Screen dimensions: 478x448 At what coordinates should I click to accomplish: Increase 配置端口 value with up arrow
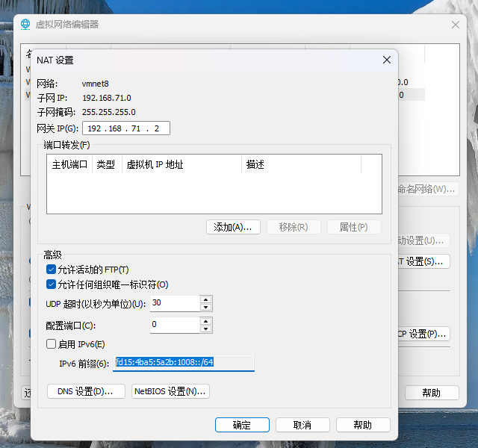click(x=206, y=321)
